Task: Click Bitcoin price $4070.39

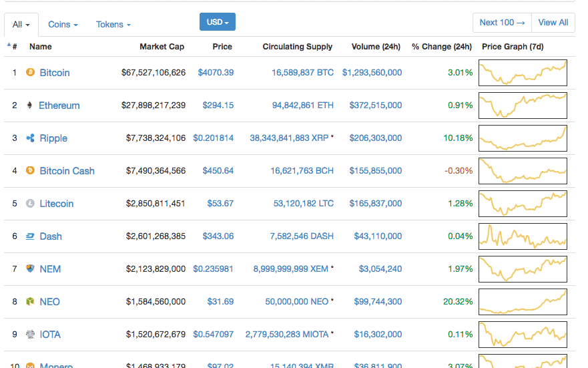Action: [216, 72]
